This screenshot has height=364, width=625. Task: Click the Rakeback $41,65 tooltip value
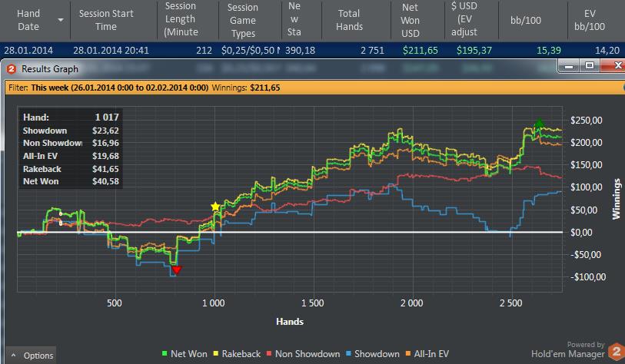pyautogui.click(x=105, y=169)
